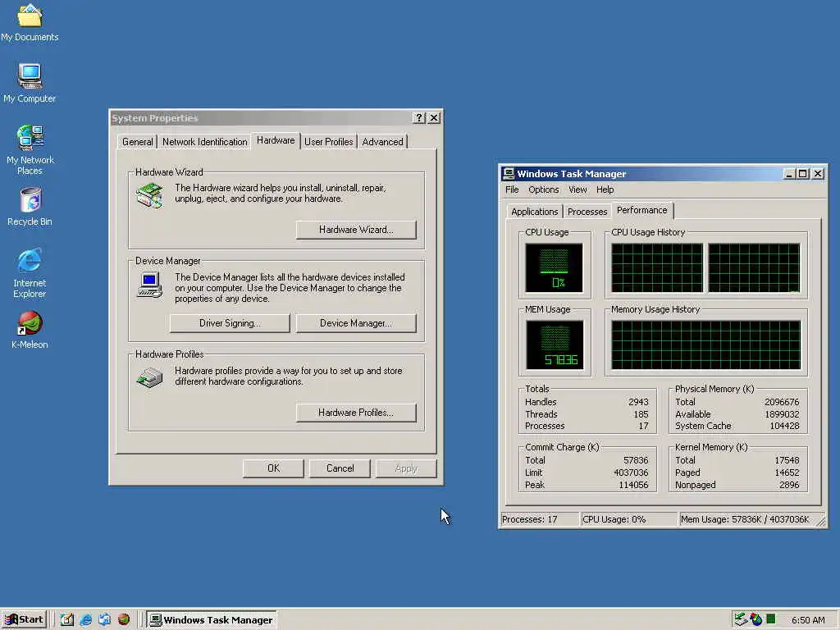Click the Windows Task Manager taskbar button
Image resolution: width=840 pixels, height=630 pixels.
(212, 620)
